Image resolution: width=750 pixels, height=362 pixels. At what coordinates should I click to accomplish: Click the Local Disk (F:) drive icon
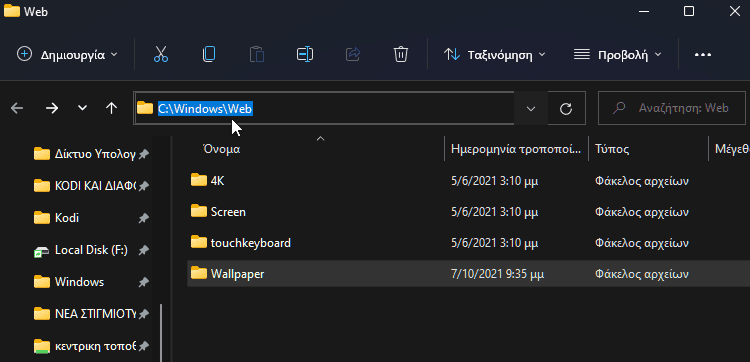(x=42, y=251)
